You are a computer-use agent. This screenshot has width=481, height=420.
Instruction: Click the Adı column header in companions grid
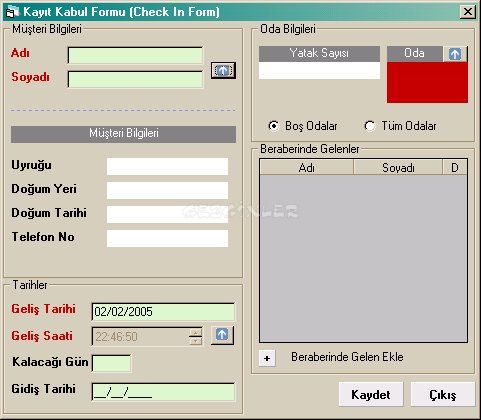pyautogui.click(x=307, y=167)
